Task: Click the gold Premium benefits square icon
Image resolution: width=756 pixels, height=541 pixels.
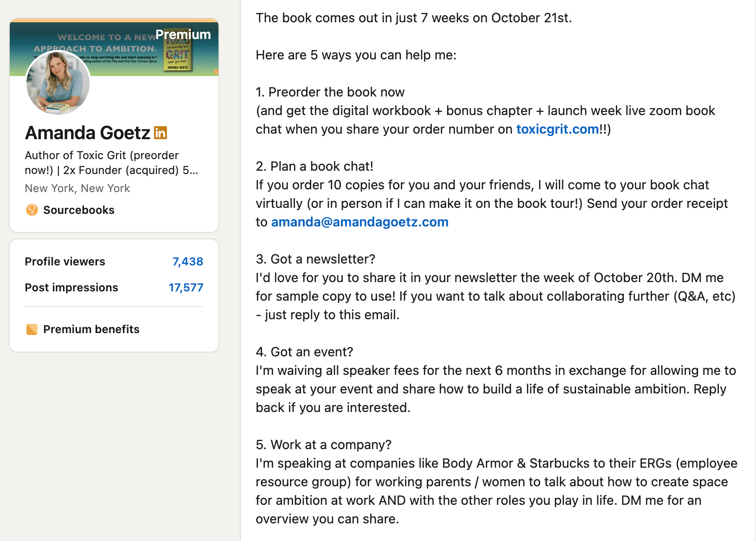Action: coord(32,329)
